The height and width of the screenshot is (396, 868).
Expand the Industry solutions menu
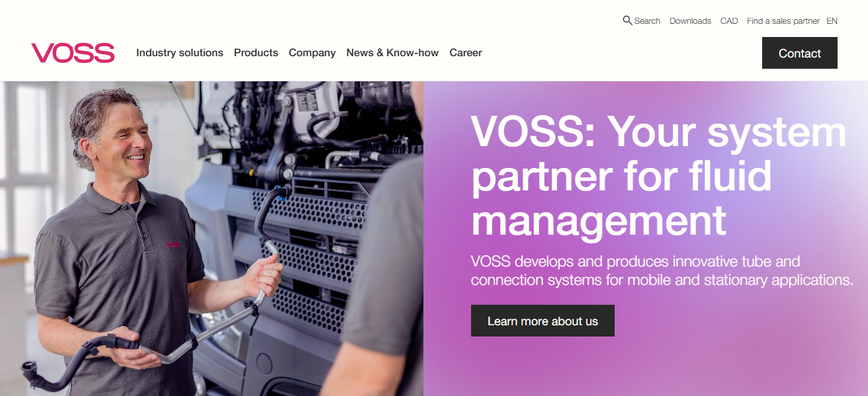180,53
